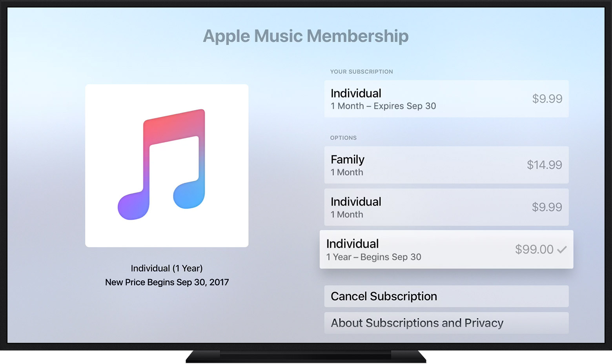Click the Apple Music Membership title
This screenshot has height=364, width=612.
pos(306,36)
